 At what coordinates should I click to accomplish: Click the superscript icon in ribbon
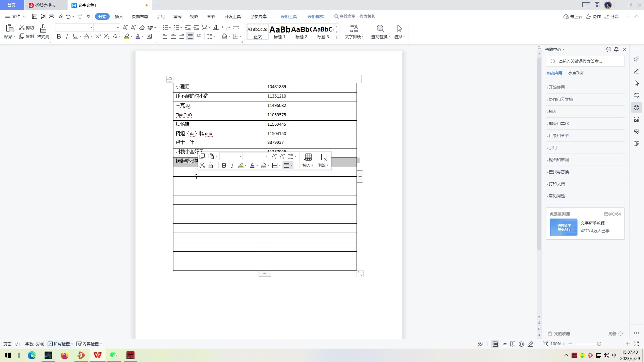pyautogui.click(x=98, y=37)
